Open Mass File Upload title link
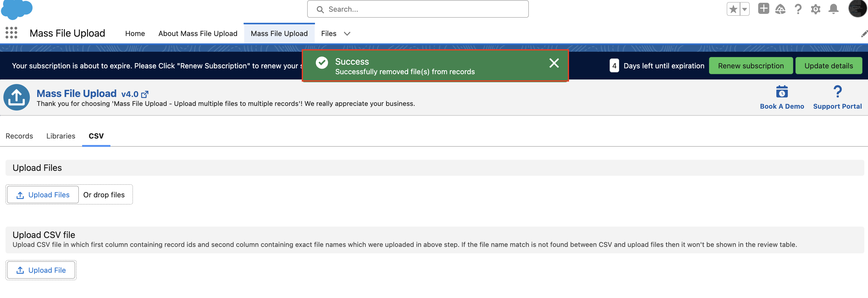Viewport: 868px width, 298px height. (77, 93)
